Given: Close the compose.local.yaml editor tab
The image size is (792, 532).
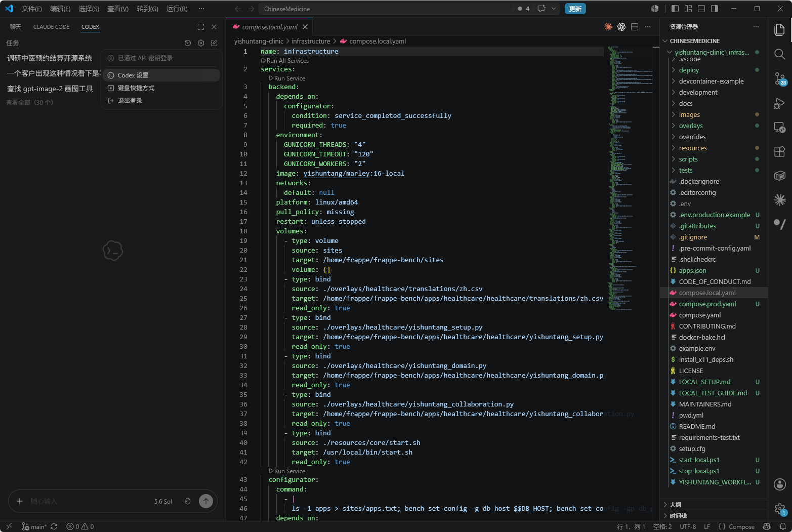Looking at the screenshot, I should [305, 27].
